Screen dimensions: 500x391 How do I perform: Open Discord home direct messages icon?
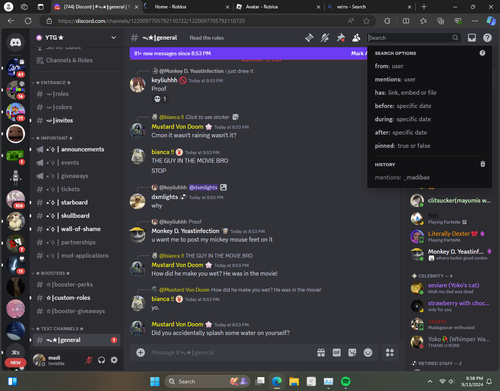[15, 42]
